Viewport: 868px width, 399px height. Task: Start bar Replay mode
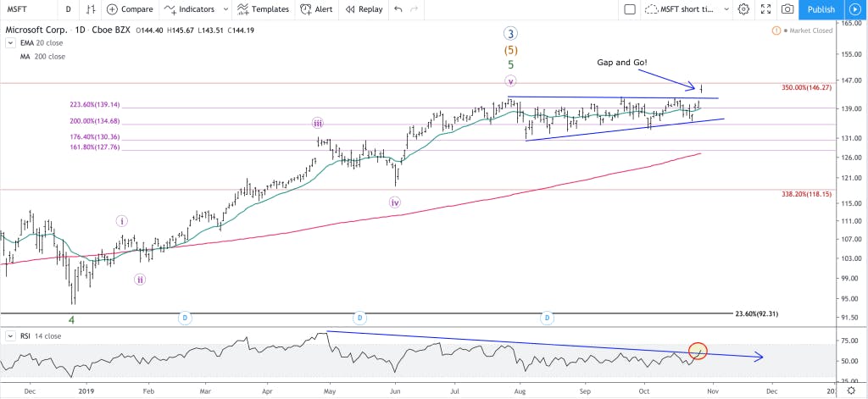coord(364,9)
